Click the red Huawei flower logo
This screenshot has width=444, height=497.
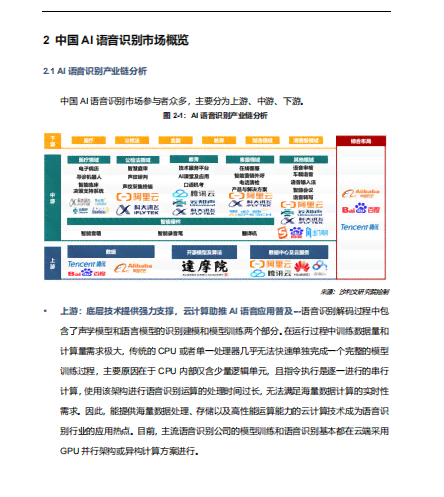click(x=302, y=267)
